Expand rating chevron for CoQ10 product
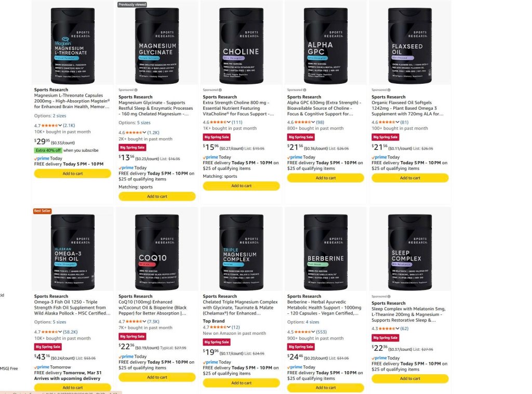 pos(144,321)
